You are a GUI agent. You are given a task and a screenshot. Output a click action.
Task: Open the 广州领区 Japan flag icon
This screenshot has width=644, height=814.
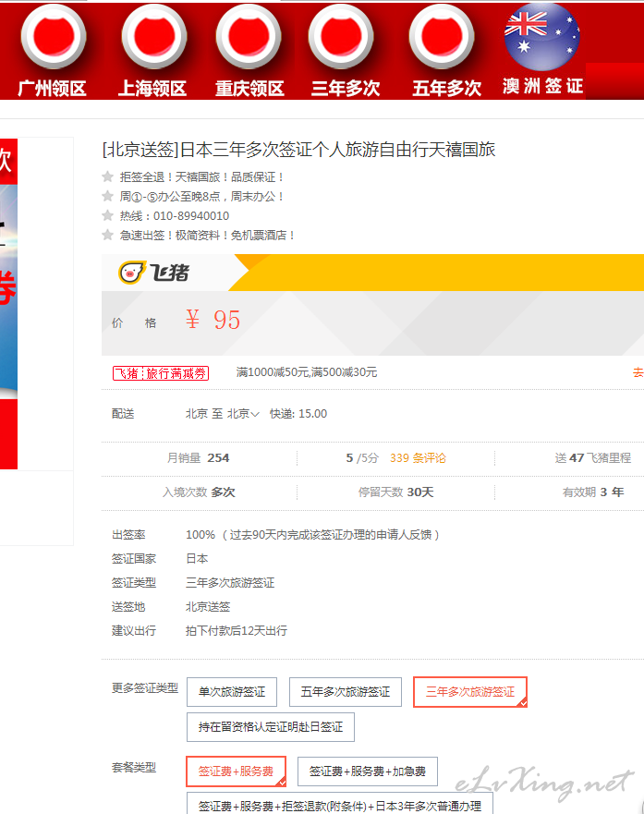point(53,36)
